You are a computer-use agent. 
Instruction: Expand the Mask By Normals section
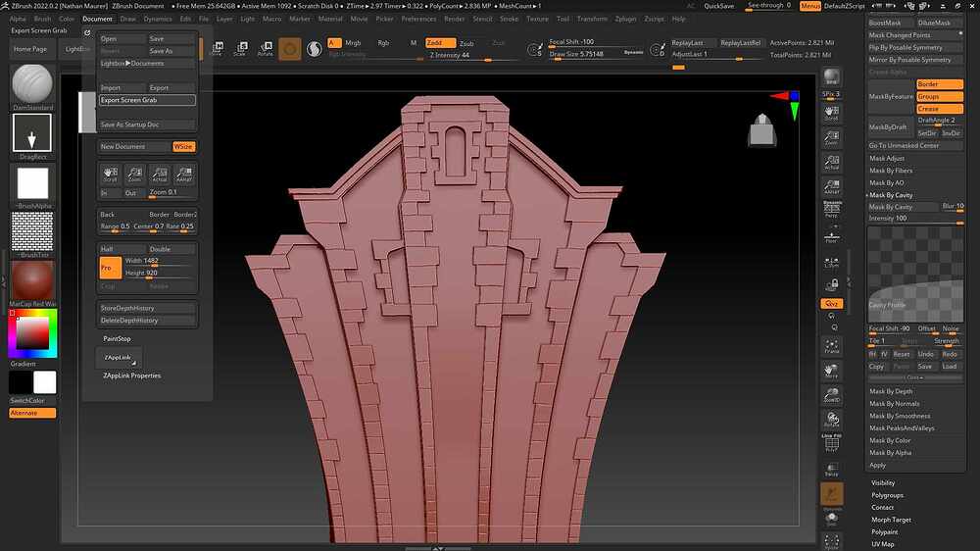(895, 404)
